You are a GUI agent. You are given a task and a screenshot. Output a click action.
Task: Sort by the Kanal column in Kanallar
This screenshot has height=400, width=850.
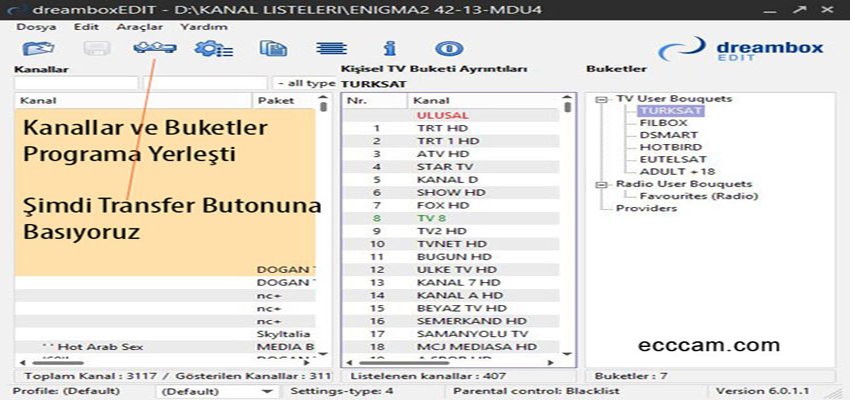(x=133, y=100)
